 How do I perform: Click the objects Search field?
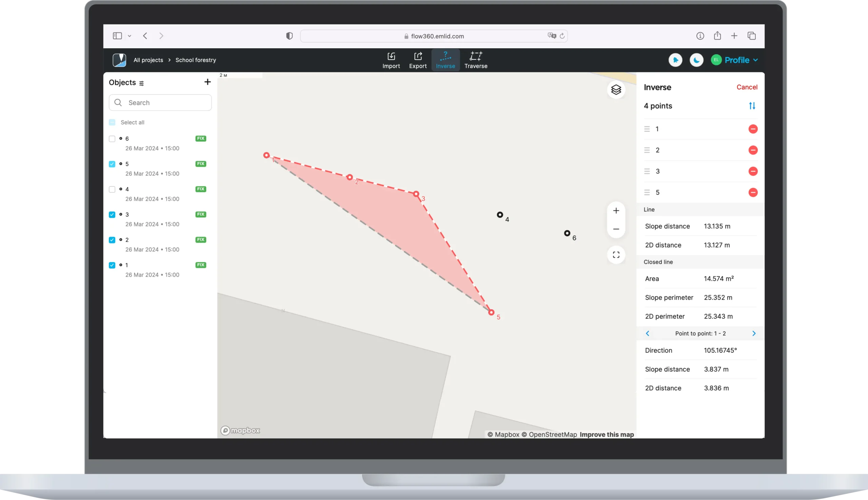(160, 103)
